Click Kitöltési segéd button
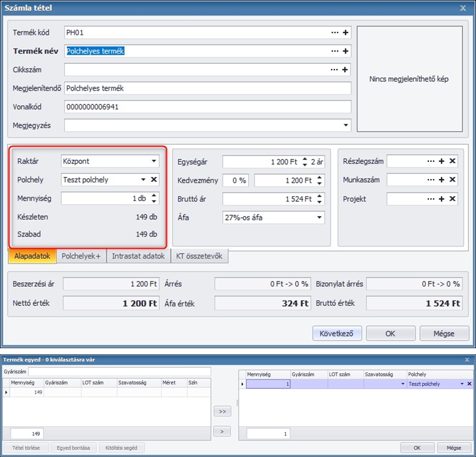The image size is (476, 457). pos(121,447)
